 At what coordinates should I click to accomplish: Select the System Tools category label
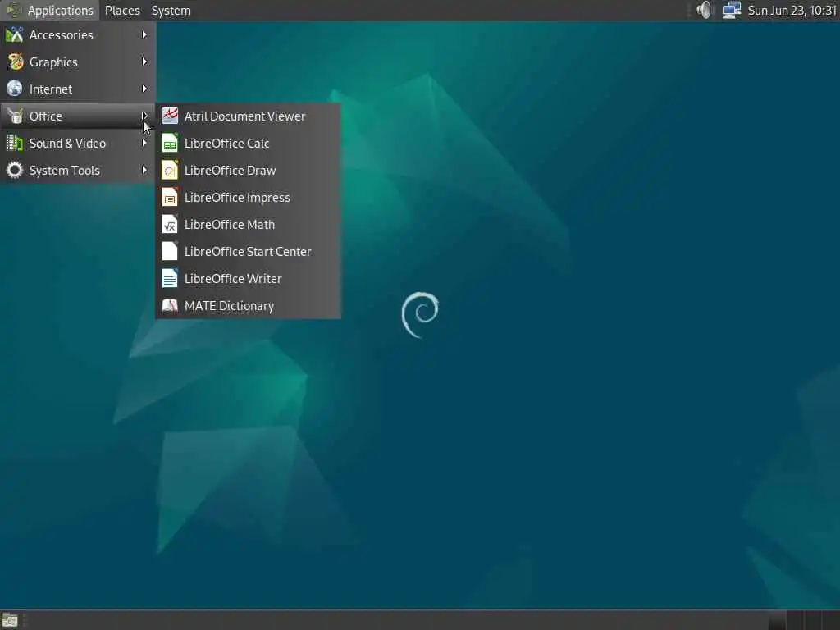coord(64,171)
